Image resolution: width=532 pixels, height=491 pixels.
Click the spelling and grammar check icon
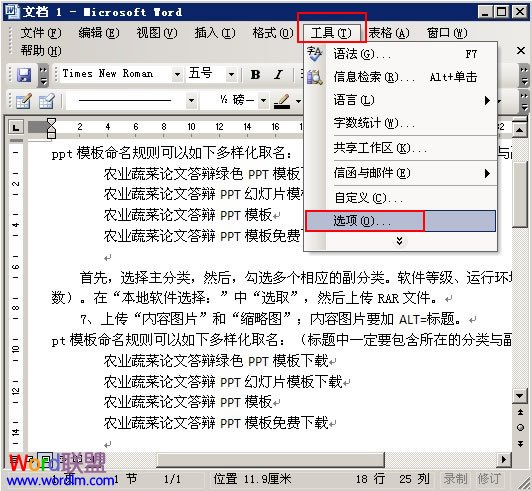coord(315,54)
